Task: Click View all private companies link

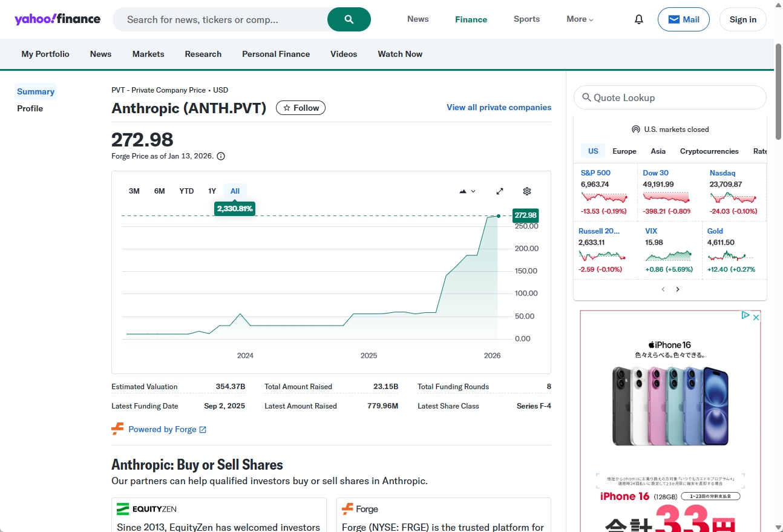Action: pyautogui.click(x=499, y=107)
